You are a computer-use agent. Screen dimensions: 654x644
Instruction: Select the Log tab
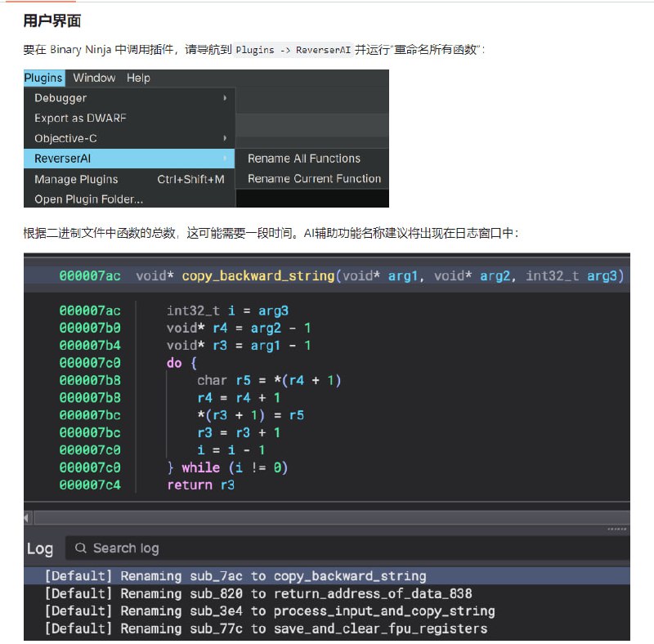pyautogui.click(x=40, y=548)
